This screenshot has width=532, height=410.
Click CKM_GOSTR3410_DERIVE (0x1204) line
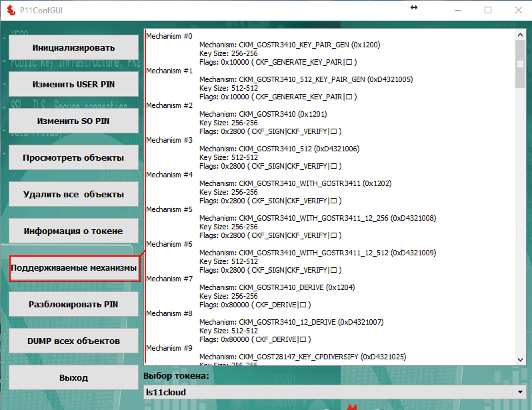[x=277, y=287]
